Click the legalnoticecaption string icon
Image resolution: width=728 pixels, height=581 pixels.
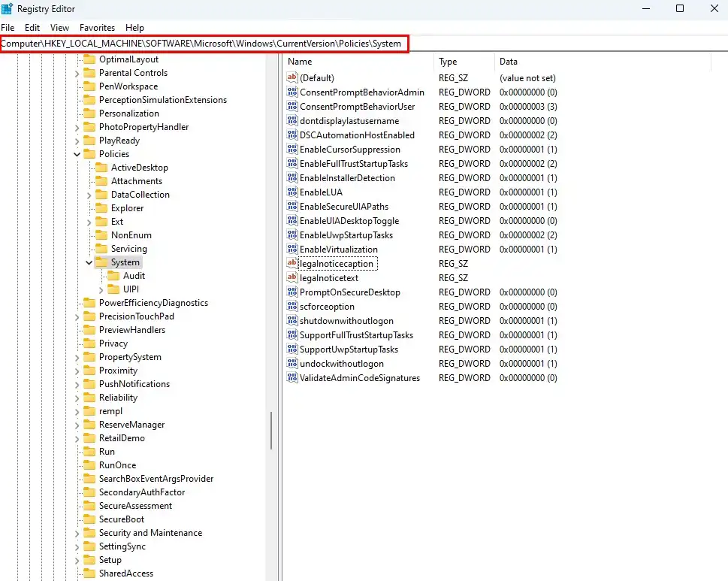click(x=292, y=263)
